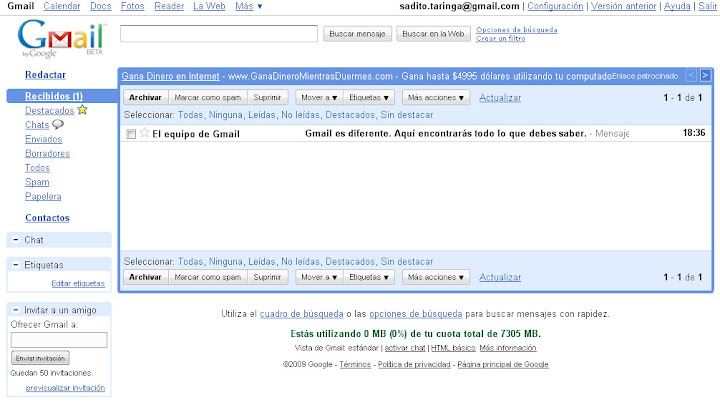Open top Mover a dropdown
The height and width of the screenshot is (405, 720).
click(x=319, y=97)
